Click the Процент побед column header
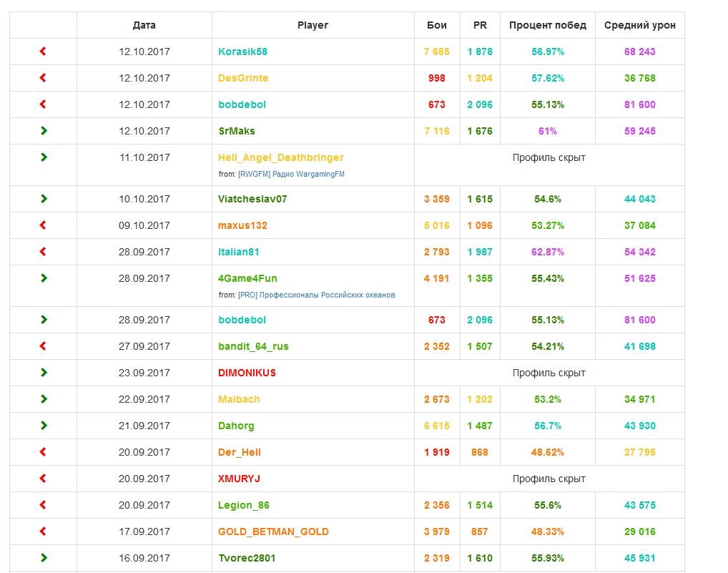The width and height of the screenshot is (728, 573). pyautogui.click(x=547, y=25)
